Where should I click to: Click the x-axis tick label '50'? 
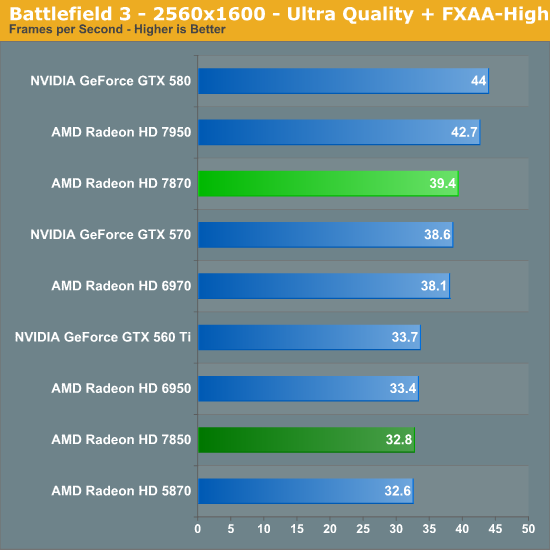point(528,529)
